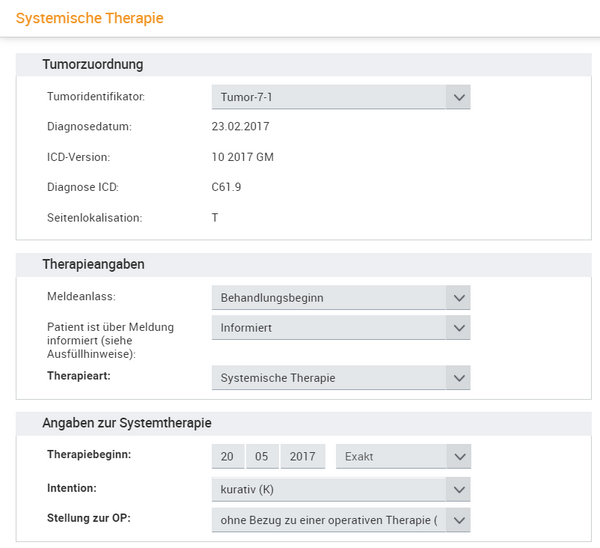Image resolution: width=600 pixels, height=548 pixels.
Task: Open the Informiert dropdown chevron
Action: click(x=458, y=328)
